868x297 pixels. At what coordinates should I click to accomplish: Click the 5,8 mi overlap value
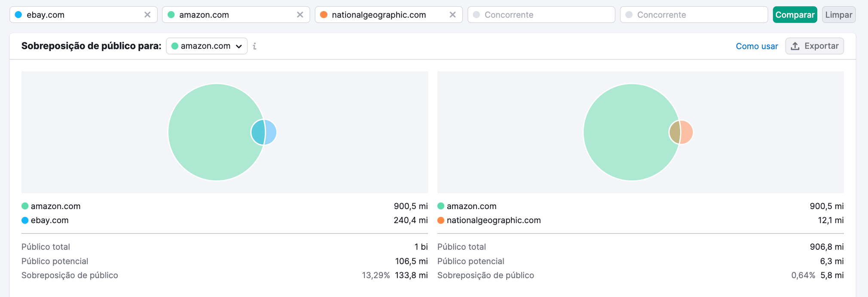(x=832, y=275)
